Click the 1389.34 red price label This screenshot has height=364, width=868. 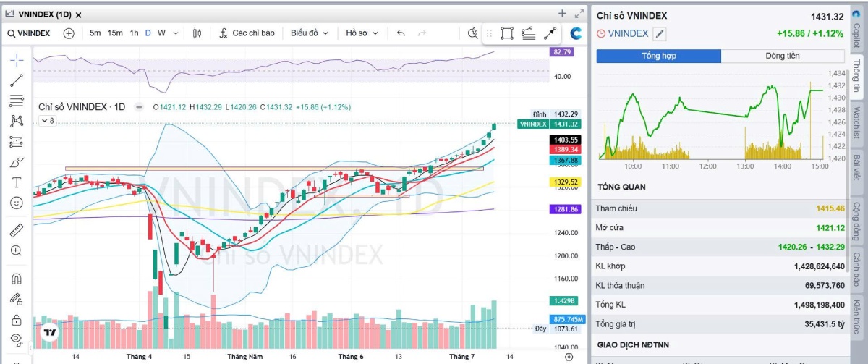[565, 149]
